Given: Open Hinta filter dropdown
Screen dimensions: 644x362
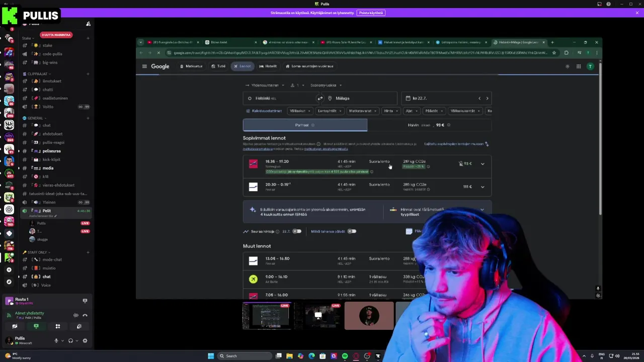Looking at the screenshot, I should click(x=391, y=111).
